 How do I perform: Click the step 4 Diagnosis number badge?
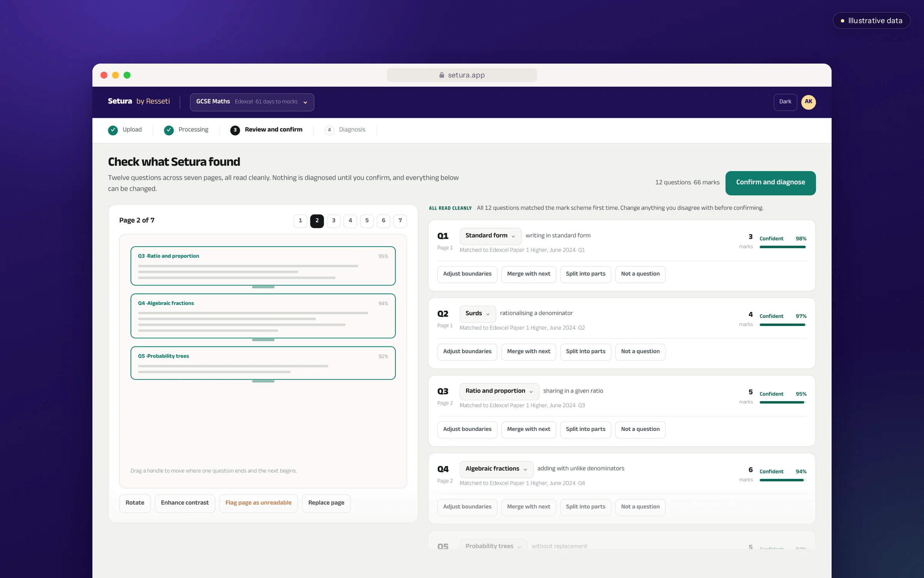[329, 130]
